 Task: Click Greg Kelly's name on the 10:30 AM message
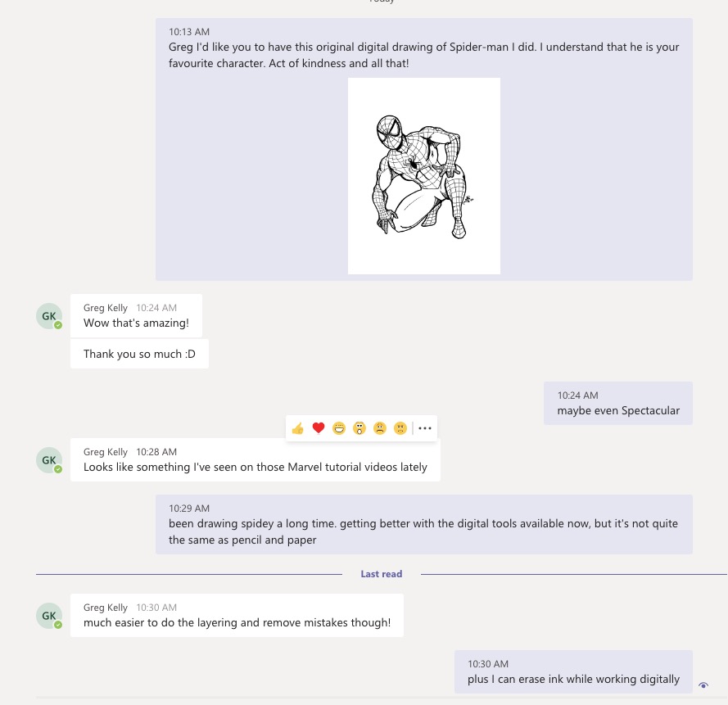click(x=106, y=608)
